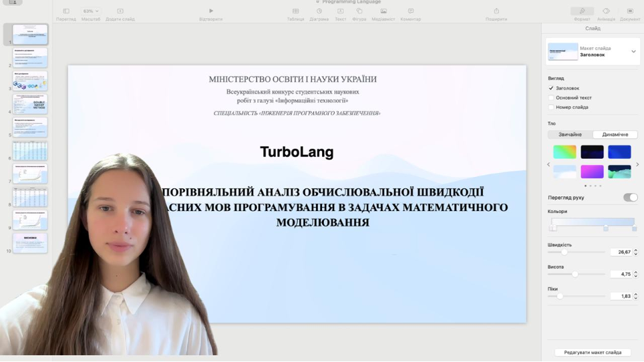Click the Швидкість value field 26,67
644x362 pixels.
[x=621, y=252]
